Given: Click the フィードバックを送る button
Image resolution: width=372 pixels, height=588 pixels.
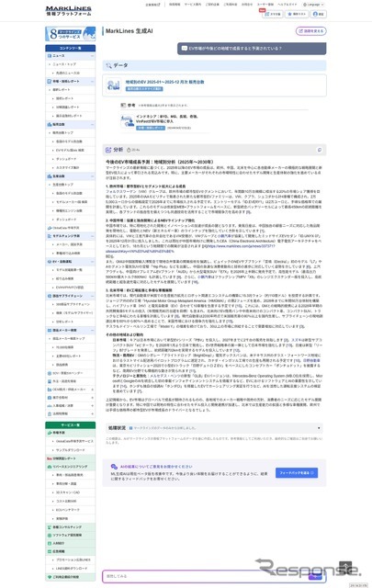Looking at the screenshot, I should click(x=297, y=472).
